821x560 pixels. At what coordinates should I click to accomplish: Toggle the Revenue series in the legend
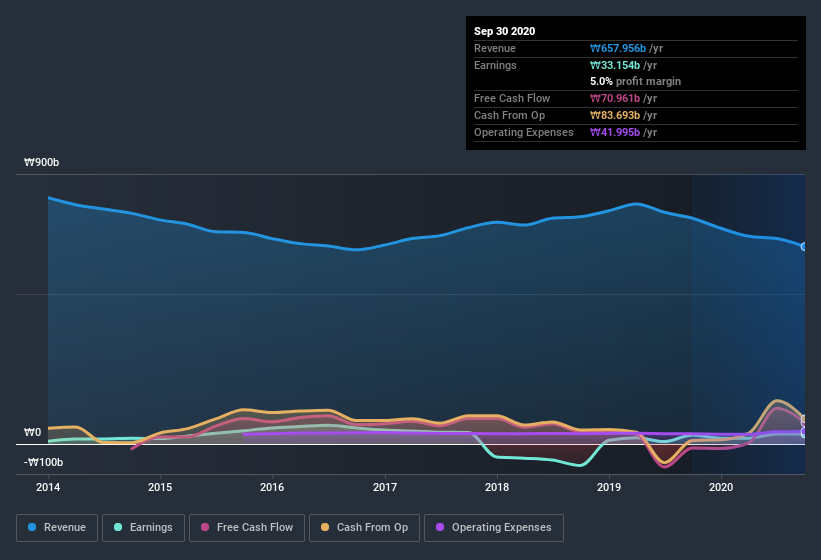click(x=57, y=527)
